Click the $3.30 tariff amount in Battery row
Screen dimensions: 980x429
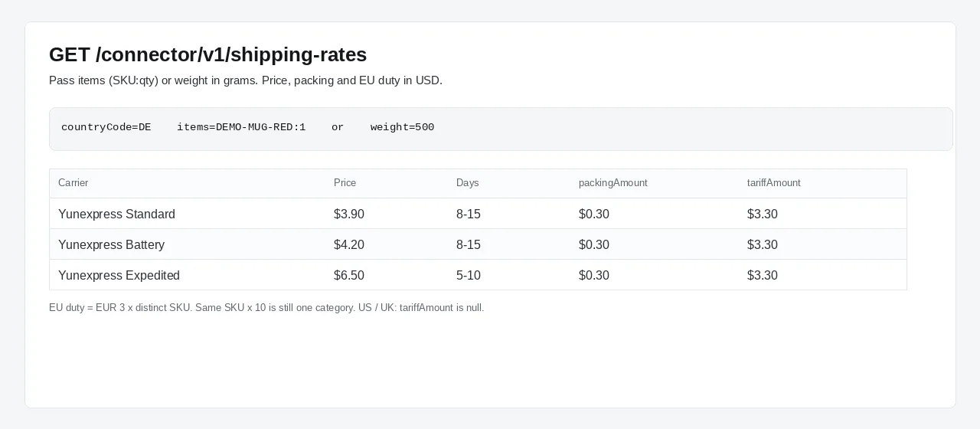pyautogui.click(x=763, y=244)
